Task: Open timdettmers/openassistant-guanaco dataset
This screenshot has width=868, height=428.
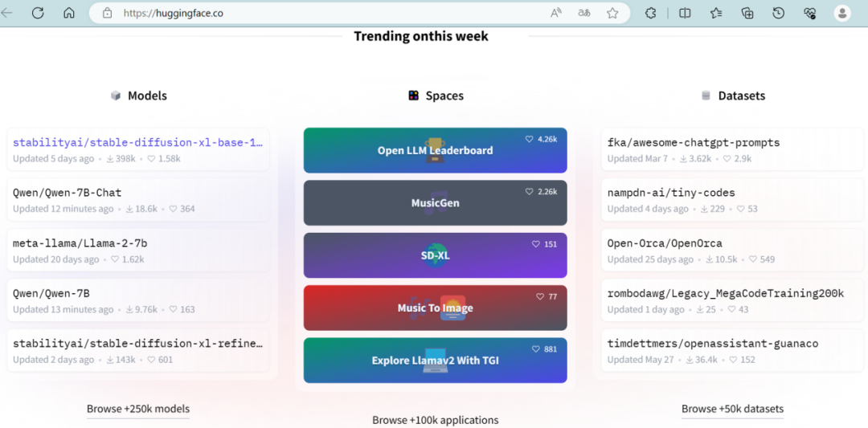Action: tap(712, 344)
